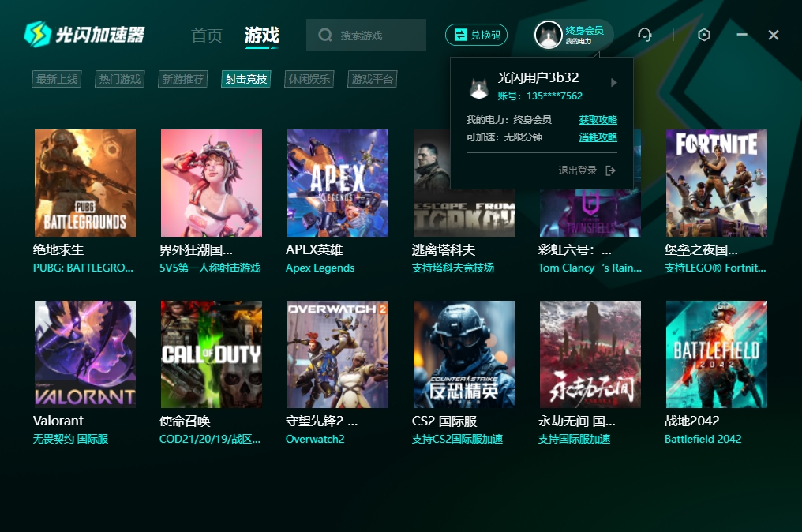This screenshot has height=532, width=802.
Task: Minimize the accelerator window
Action: click(742, 35)
